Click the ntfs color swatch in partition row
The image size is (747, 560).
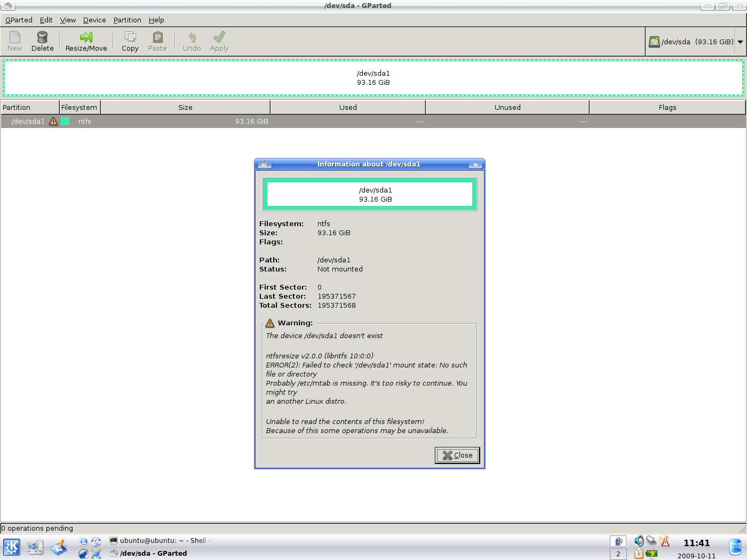65,121
